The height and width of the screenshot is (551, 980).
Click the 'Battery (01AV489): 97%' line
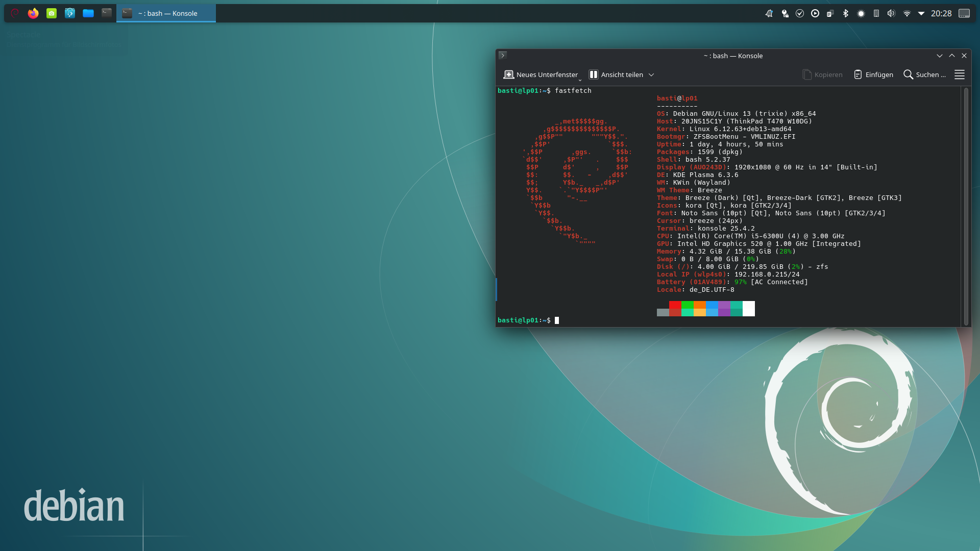click(x=732, y=282)
